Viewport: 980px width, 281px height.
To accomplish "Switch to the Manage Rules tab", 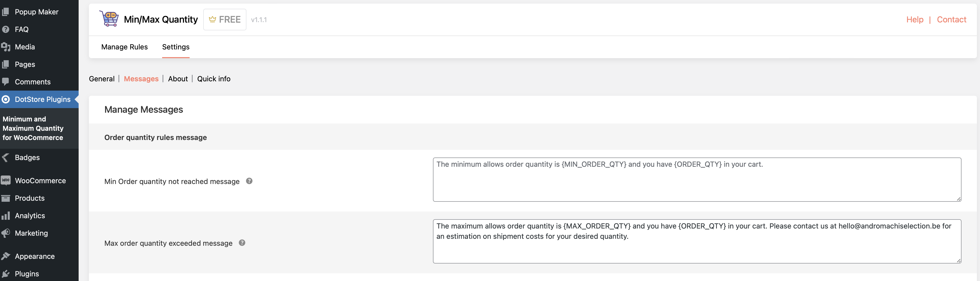I will tap(124, 47).
